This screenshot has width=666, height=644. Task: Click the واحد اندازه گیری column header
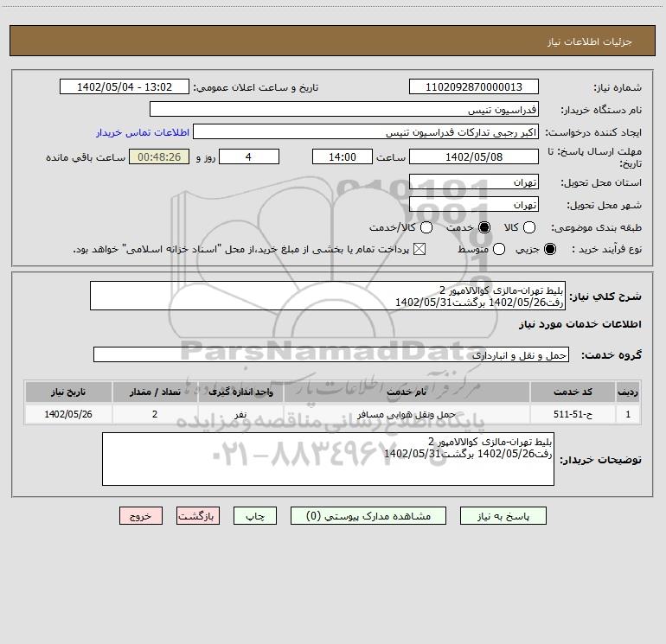(240, 392)
